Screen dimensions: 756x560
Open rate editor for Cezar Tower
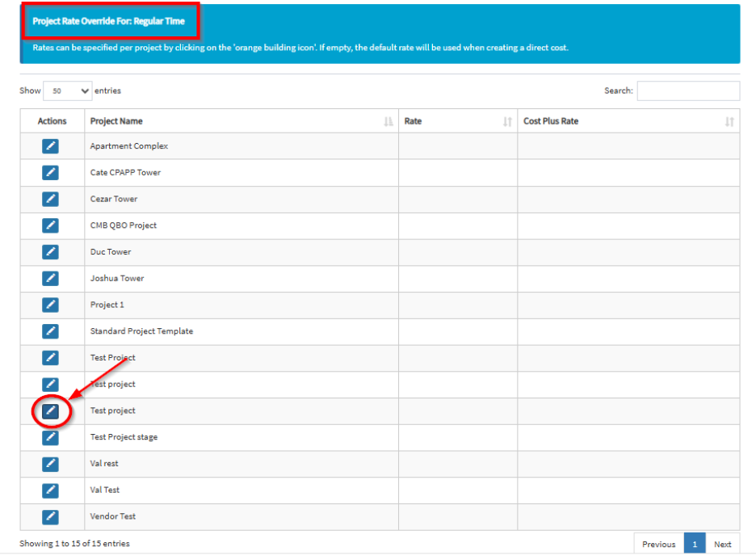[50, 200]
